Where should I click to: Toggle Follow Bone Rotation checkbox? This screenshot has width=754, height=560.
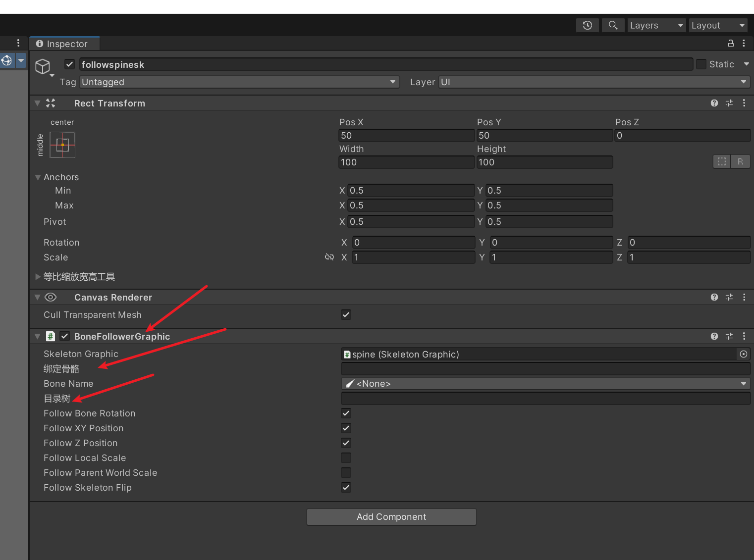click(x=346, y=413)
